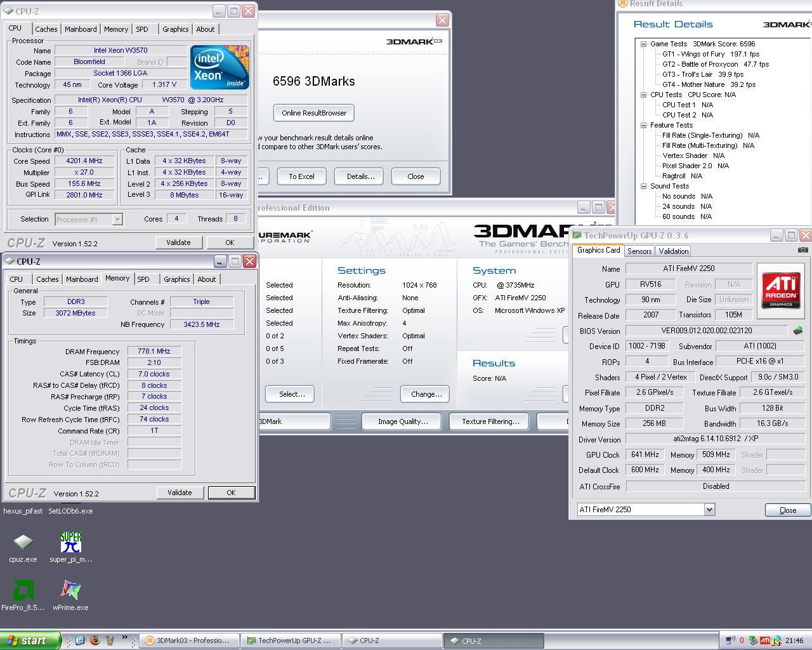The image size is (812, 650).
Task: Collapse the Feature Tests tree node
Action: tap(643, 125)
